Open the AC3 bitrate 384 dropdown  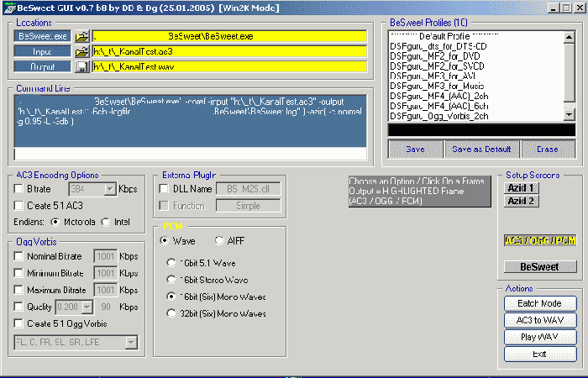pos(109,190)
